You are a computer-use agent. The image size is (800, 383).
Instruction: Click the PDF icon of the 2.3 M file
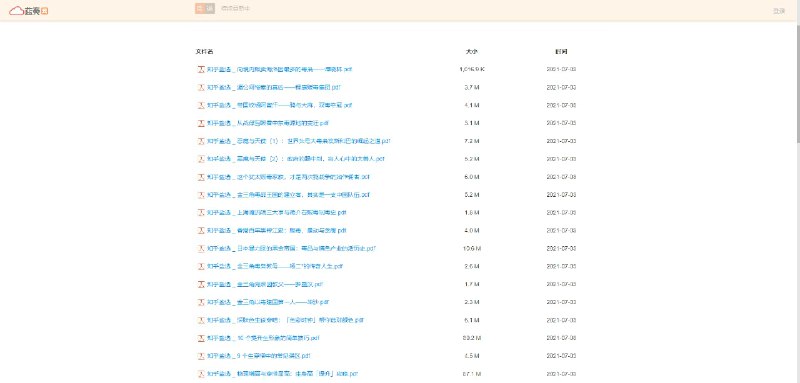pyautogui.click(x=201, y=302)
